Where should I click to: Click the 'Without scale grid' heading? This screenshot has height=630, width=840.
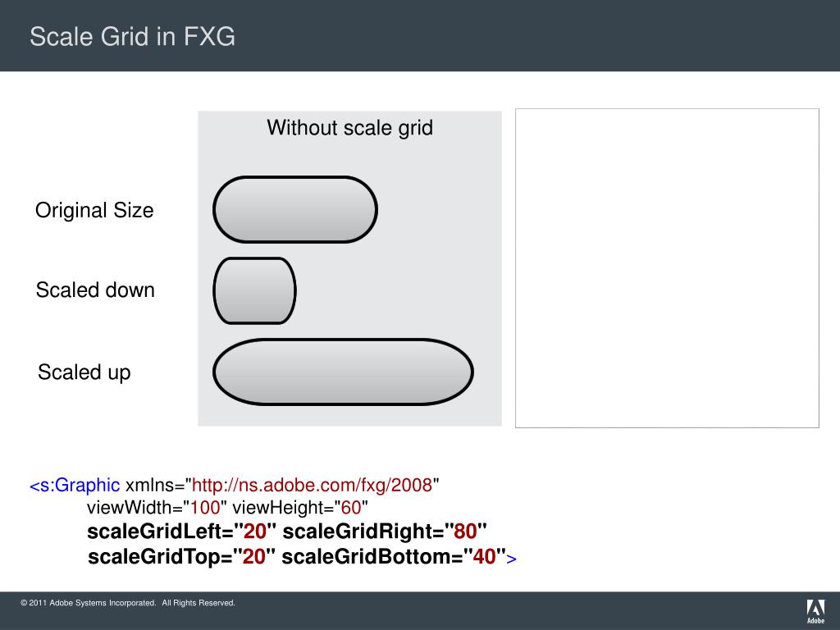(x=349, y=128)
